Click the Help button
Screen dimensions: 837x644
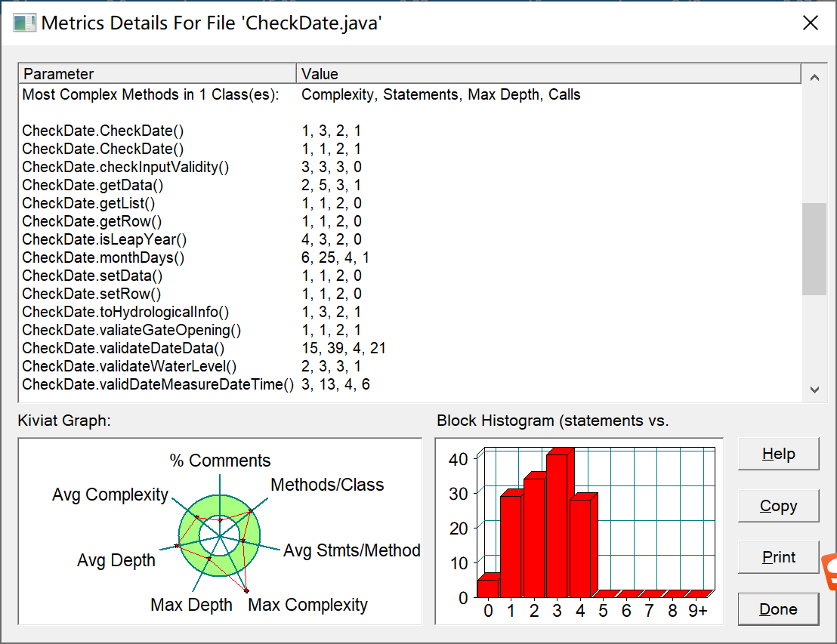[x=778, y=454]
